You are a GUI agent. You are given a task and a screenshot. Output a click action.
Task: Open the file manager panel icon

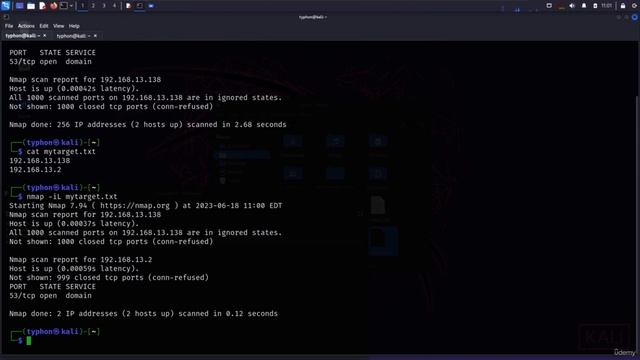pyautogui.click(x=31, y=6)
